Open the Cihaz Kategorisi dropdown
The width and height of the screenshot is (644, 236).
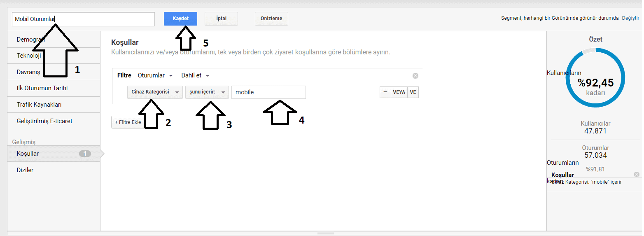click(x=154, y=92)
